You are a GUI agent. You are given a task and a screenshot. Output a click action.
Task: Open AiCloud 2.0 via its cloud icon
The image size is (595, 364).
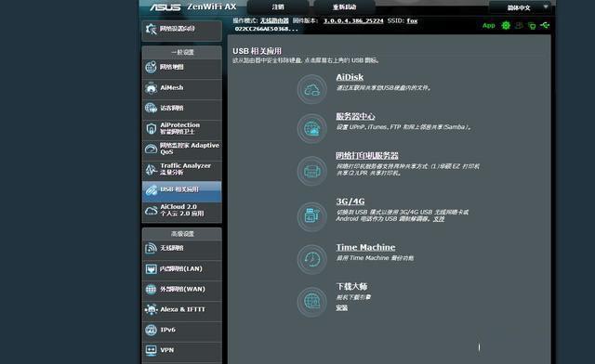[x=151, y=211]
